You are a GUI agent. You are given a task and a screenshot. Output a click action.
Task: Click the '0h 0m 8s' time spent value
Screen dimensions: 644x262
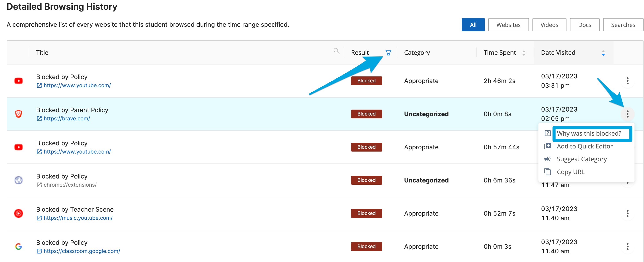(497, 114)
